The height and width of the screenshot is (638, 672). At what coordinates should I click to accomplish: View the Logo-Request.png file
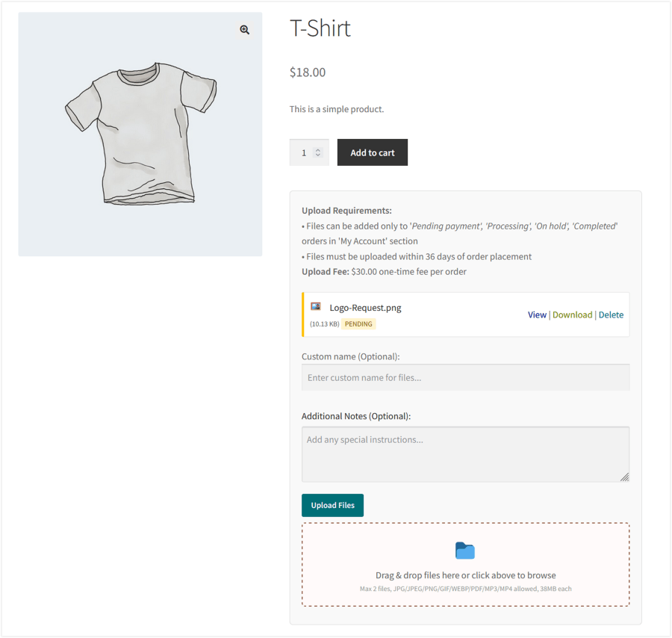537,315
